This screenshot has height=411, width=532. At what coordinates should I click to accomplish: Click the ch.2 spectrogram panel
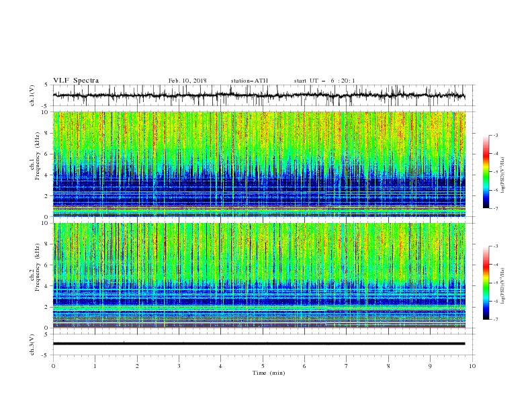pyautogui.click(x=259, y=275)
